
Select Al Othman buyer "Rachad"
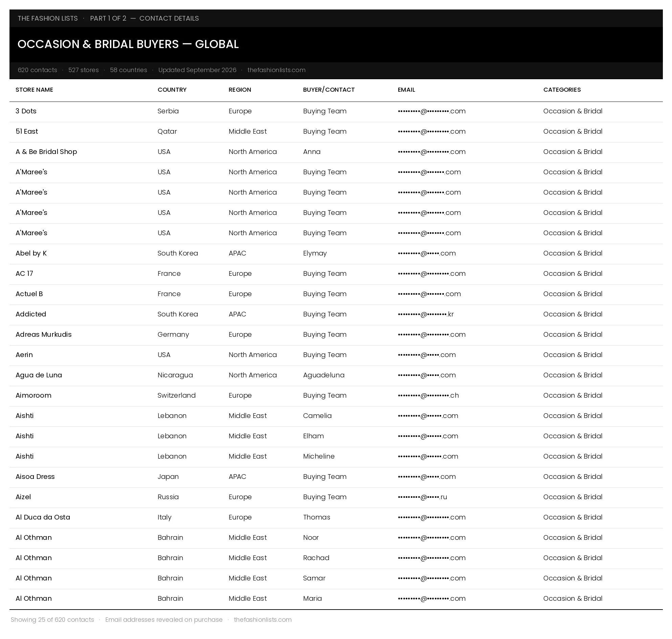pos(316,557)
